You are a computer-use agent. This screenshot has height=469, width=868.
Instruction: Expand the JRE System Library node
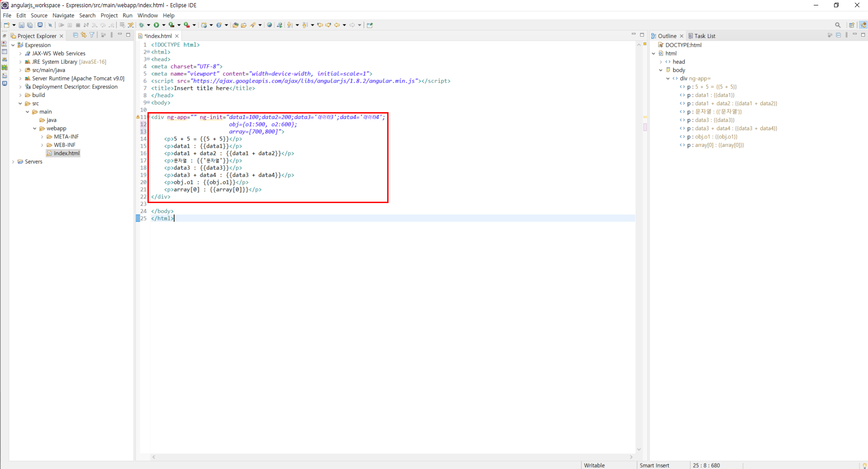click(x=20, y=62)
